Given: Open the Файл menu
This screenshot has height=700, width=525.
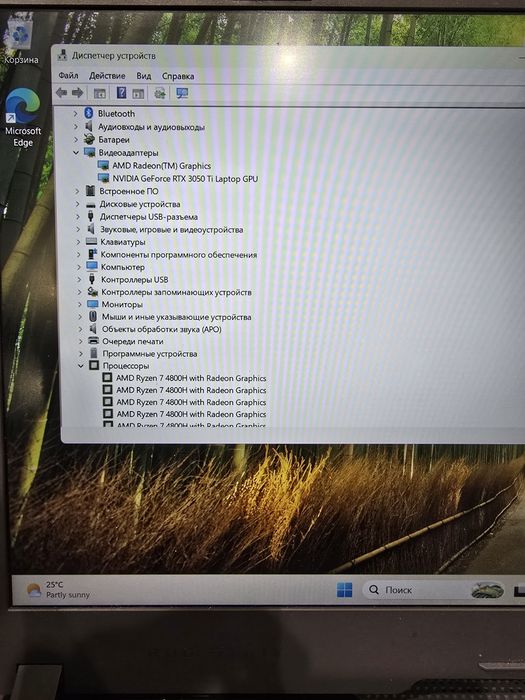Looking at the screenshot, I should tap(68, 75).
